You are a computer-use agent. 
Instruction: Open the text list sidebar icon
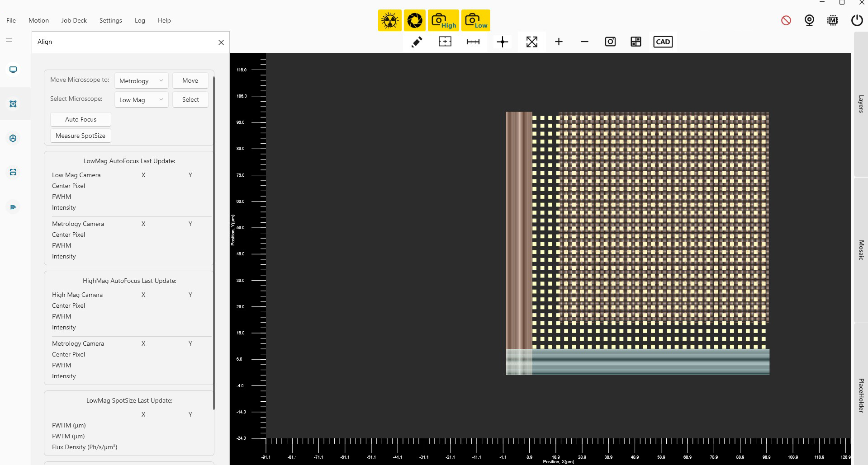point(13,207)
